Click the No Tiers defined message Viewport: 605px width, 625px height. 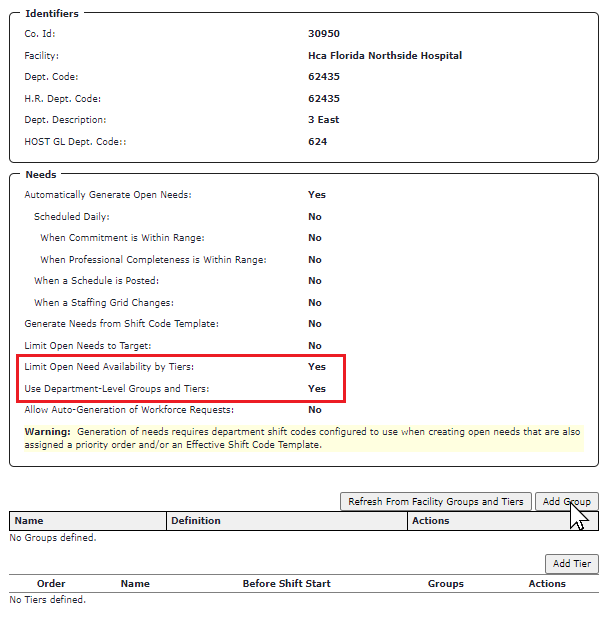tap(48, 599)
